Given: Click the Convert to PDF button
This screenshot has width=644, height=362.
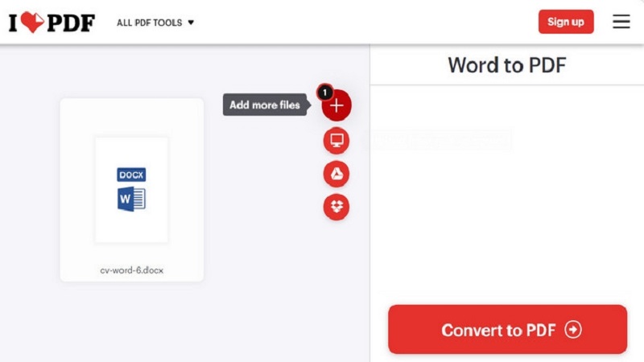Looking at the screenshot, I should click(x=507, y=329).
